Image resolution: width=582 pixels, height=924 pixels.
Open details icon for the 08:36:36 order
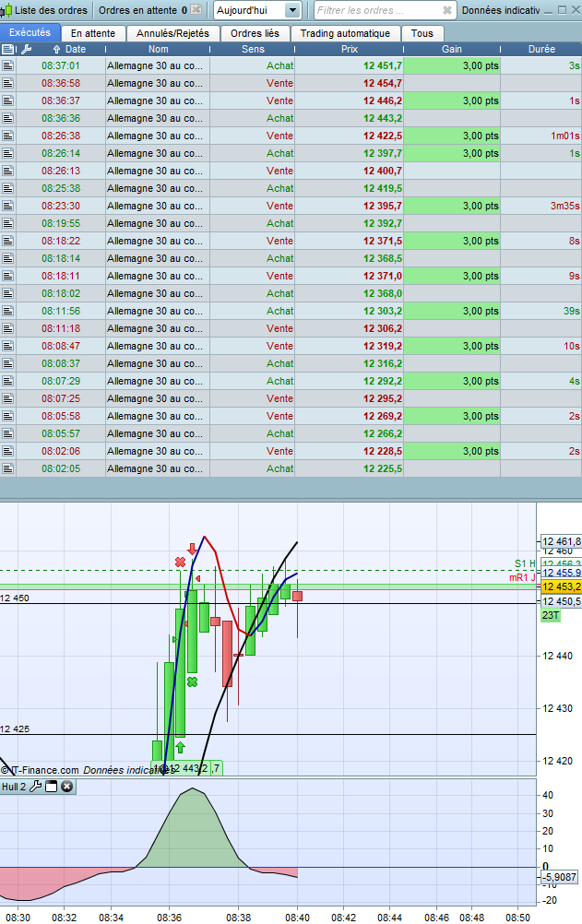pos(7,118)
